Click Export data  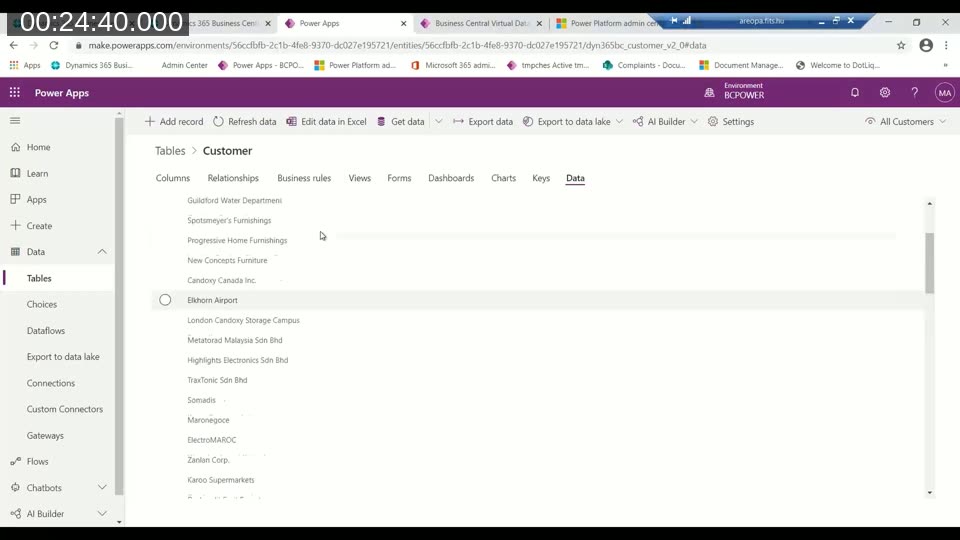pos(483,122)
